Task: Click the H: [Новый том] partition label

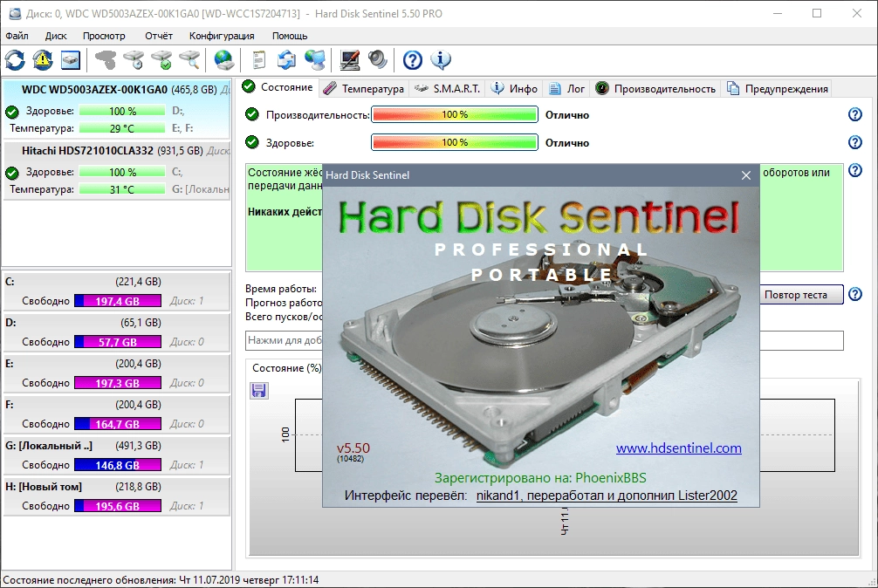Action: click(44, 487)
